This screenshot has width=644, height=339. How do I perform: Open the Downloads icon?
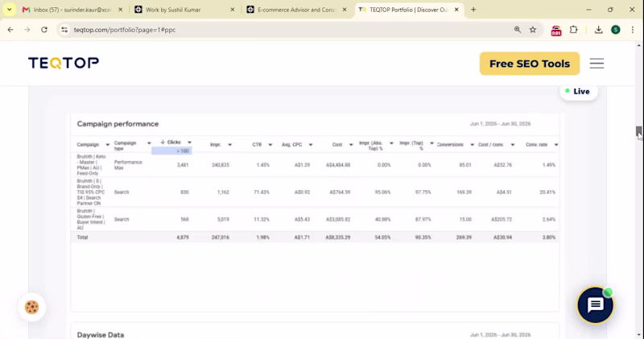click(x=598, y=30)
